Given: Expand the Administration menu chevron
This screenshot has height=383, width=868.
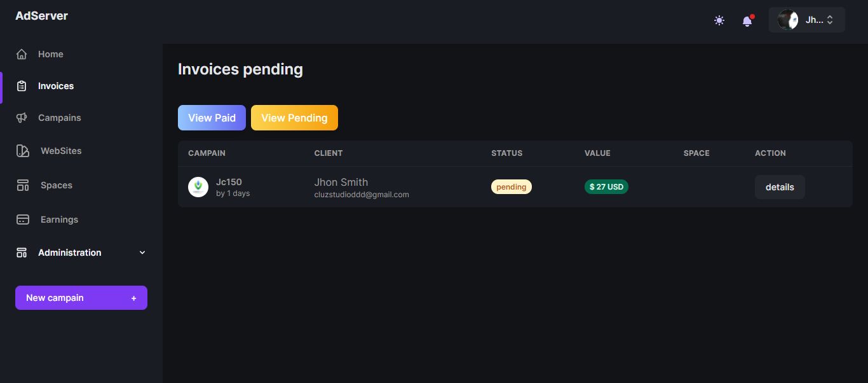Looking at the screenshot, I should click(142, 253).
